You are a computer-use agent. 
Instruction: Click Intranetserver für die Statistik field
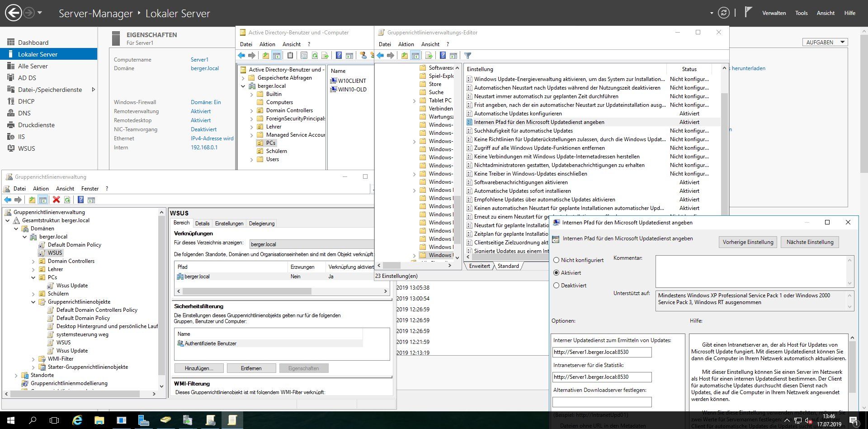[602, 377]
